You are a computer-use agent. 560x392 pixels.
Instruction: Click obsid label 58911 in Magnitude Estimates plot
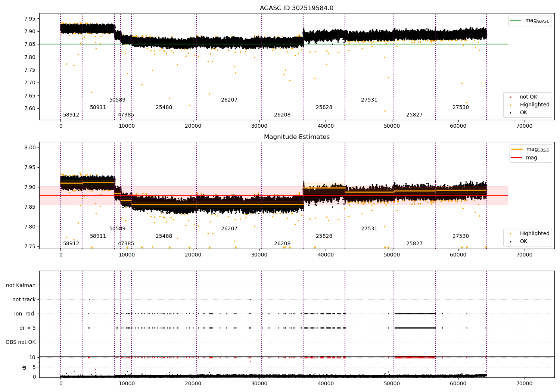pyautogui.click(x=98, y=236)
